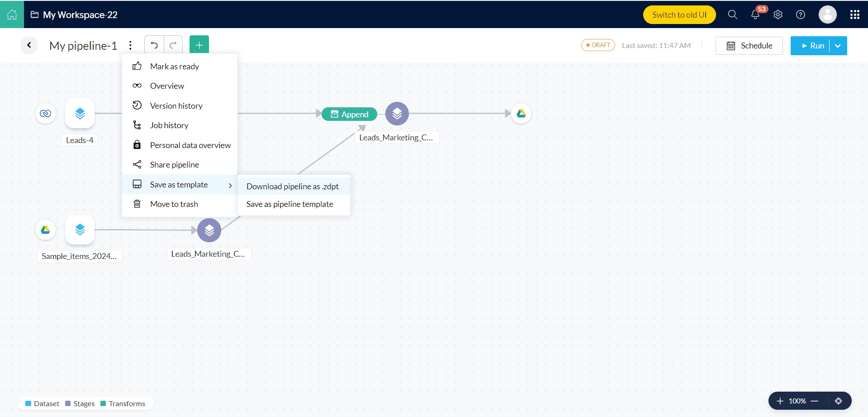Open the pipeline three-dot options menu

point(130,45)
